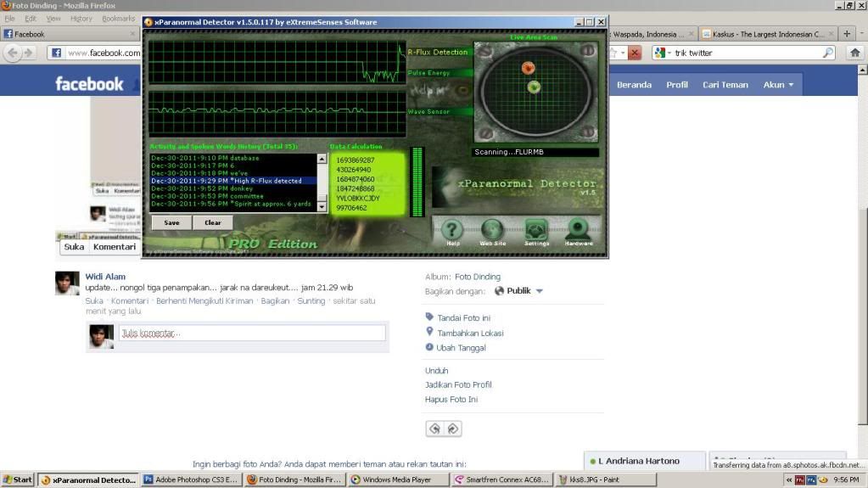Click the Start button on taskbar
Image resolution: width=868 pixels, height=488 pixels.
(18, 480)
